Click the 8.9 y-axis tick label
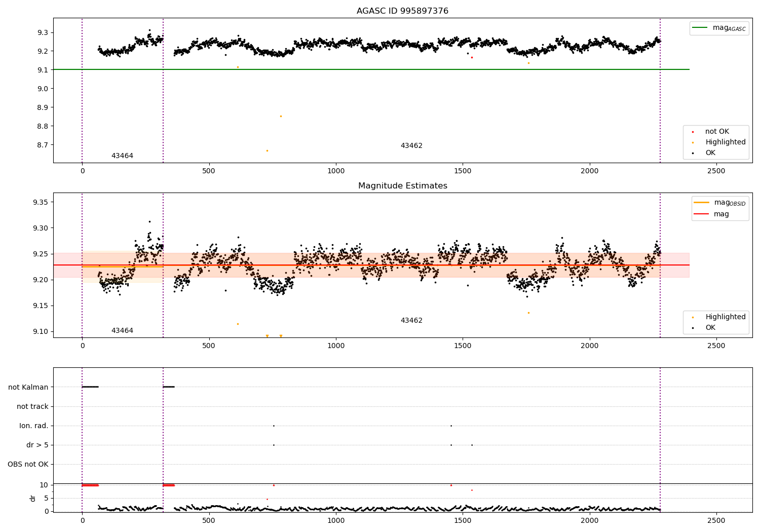 [x=43, y=107]
